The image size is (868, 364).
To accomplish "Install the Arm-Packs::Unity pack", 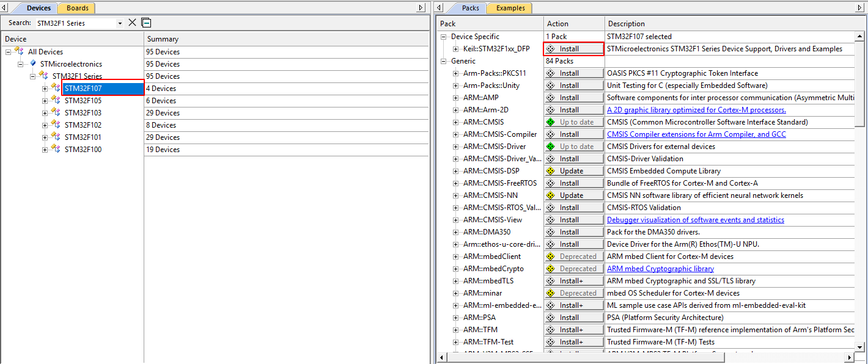I will pos(574,86).
